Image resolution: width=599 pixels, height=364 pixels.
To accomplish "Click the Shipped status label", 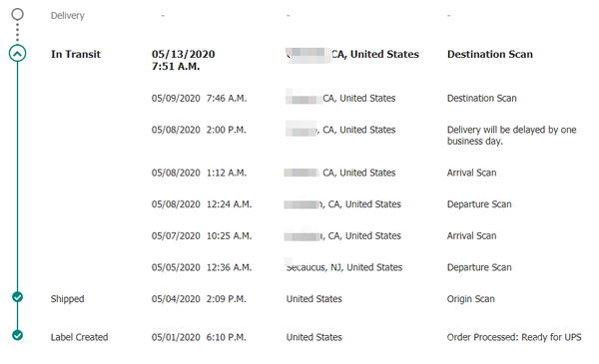I will click(x=67, y=299).
